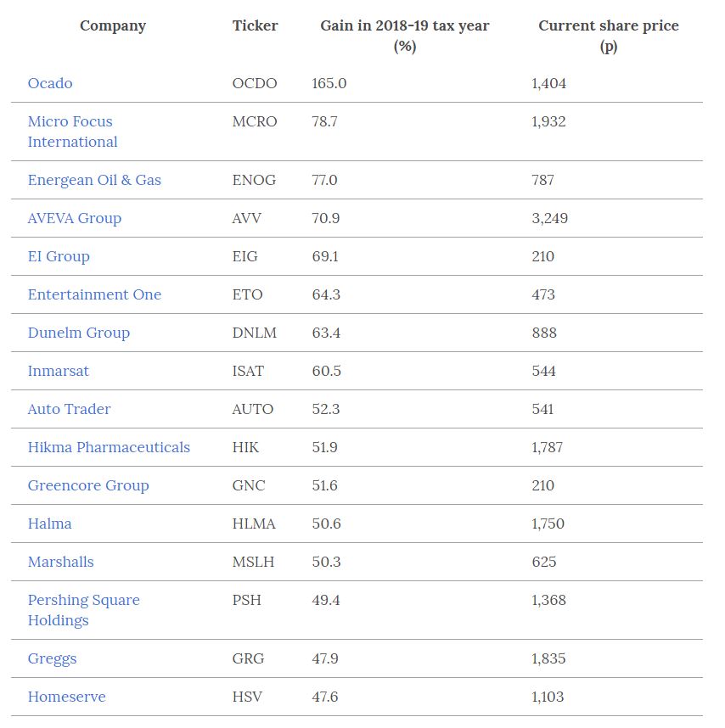Viewport: 725px width, 728px height.
Task: Click the Inmarsat company link
Action: [x=58, y=372]
